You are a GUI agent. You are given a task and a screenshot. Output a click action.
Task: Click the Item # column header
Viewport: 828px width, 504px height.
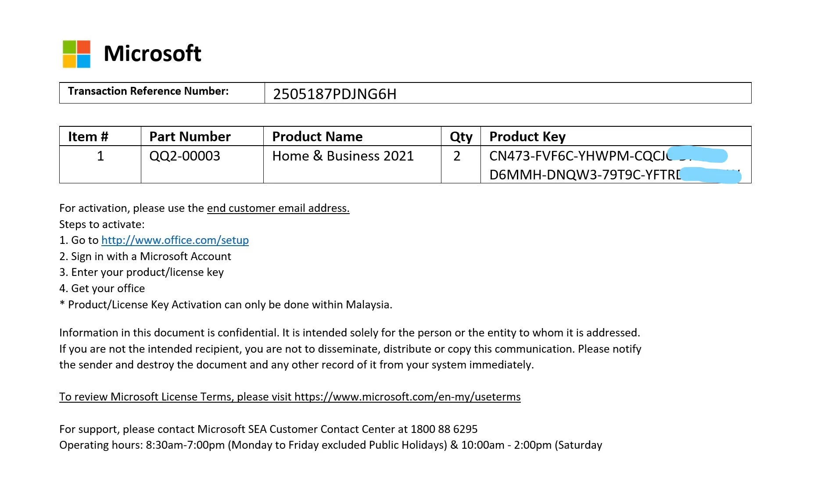coord(88,136)
